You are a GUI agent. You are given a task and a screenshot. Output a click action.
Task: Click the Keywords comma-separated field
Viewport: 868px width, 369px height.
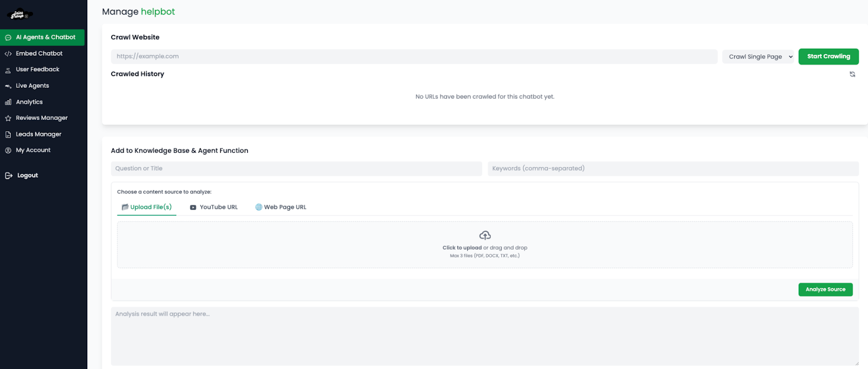673,169
